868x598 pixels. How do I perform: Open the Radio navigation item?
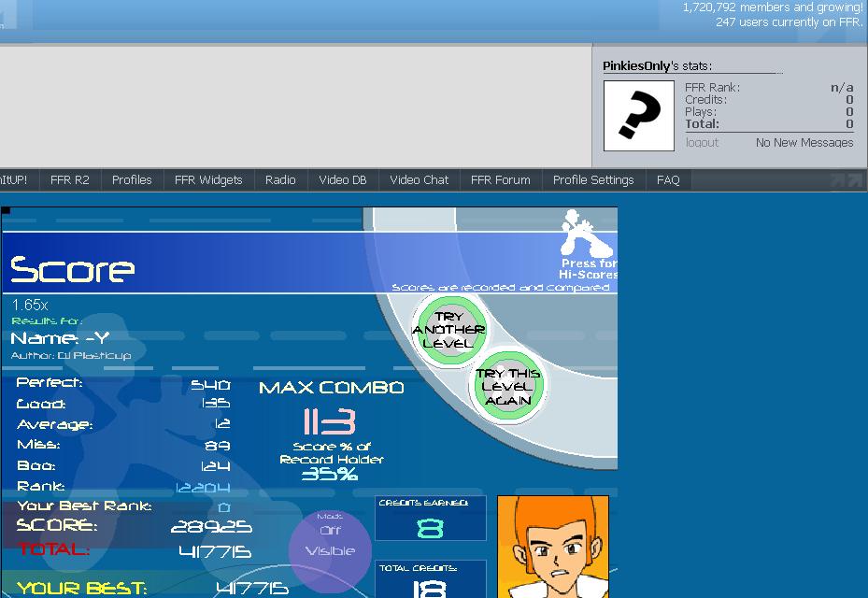(x=280, y=180)
